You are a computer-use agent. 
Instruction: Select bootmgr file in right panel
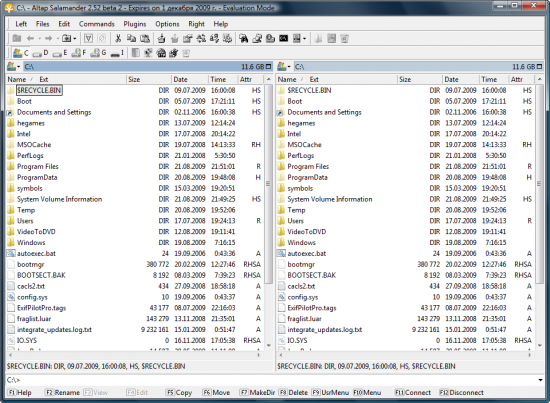(x=301, y=264)
